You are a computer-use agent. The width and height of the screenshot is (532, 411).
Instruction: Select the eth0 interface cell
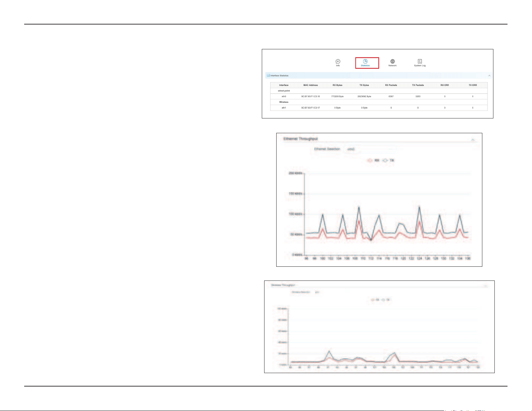pyautogui.click(x=284, y=96)
